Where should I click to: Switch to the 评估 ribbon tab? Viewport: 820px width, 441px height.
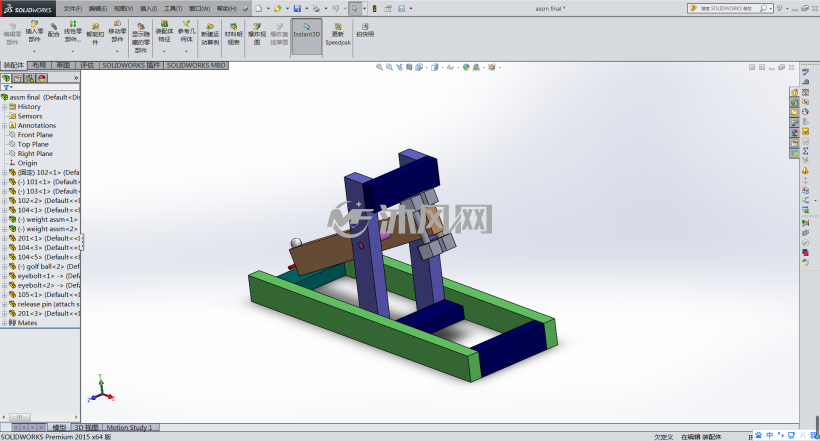(x=87, y=65)
